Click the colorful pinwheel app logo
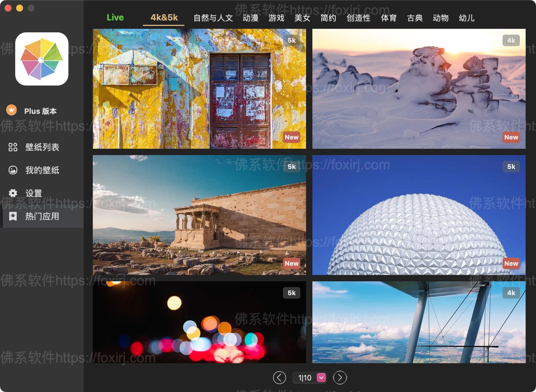536x392 pixels. tap(42, 59)
